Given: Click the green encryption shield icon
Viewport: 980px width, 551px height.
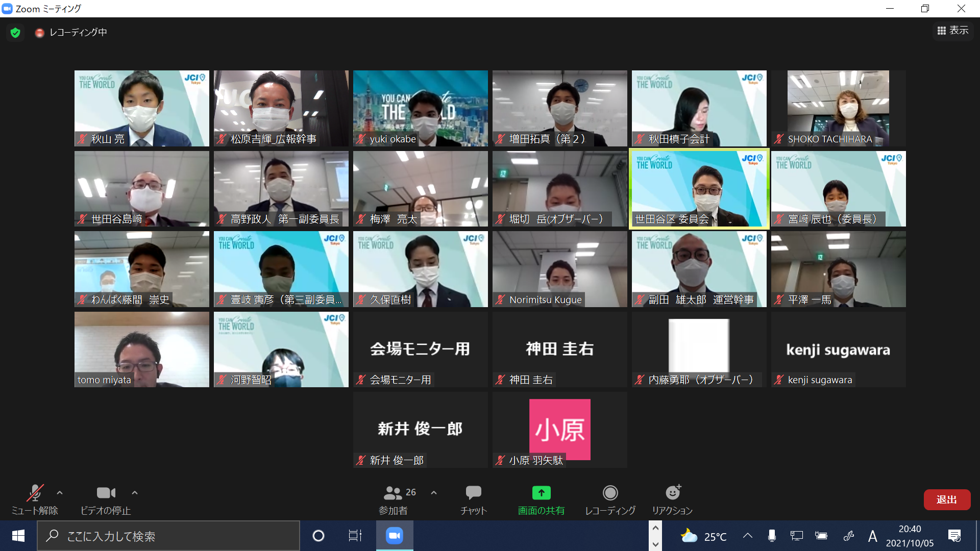Looking at the screenshot, I should pos(15,33).
